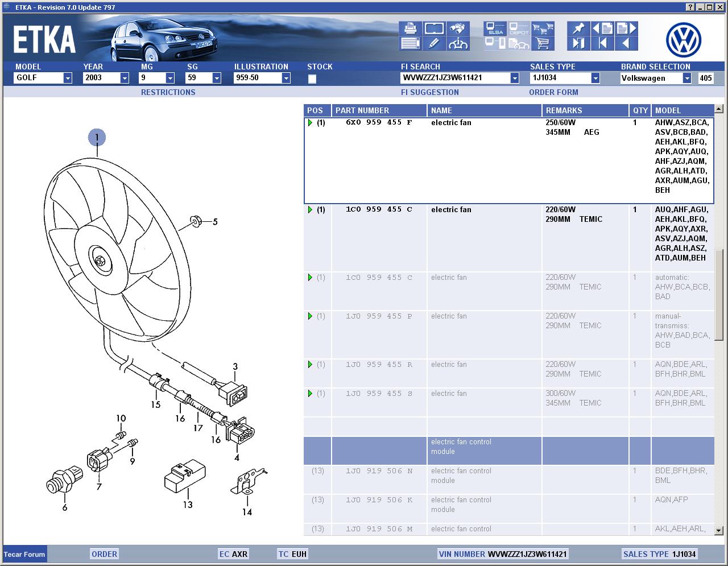Viewport: 728px width, 566px height.
Task: Click the printer icon in the toolbar
Action: pyautogui.click(x=410, y=28)
